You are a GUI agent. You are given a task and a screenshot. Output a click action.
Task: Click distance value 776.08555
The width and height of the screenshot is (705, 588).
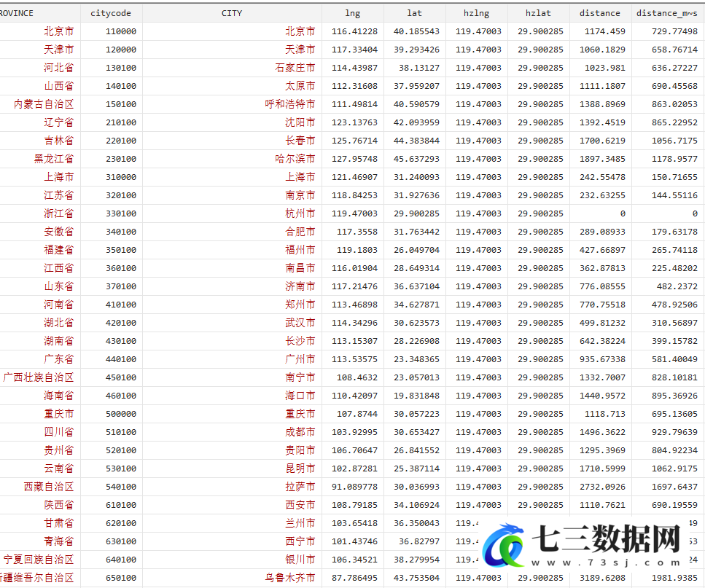coord(602,286)
